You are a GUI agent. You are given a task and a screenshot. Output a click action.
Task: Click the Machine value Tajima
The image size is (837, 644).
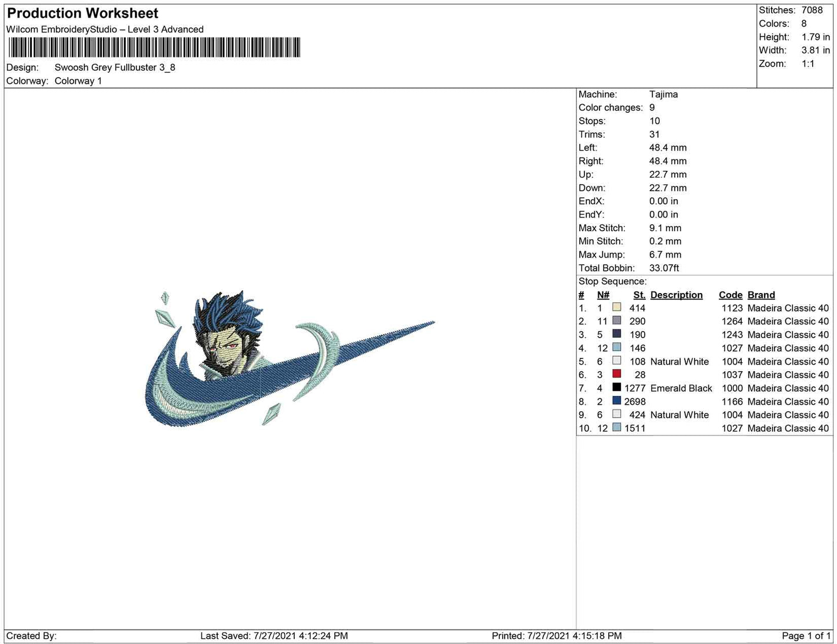click(663, 94)
